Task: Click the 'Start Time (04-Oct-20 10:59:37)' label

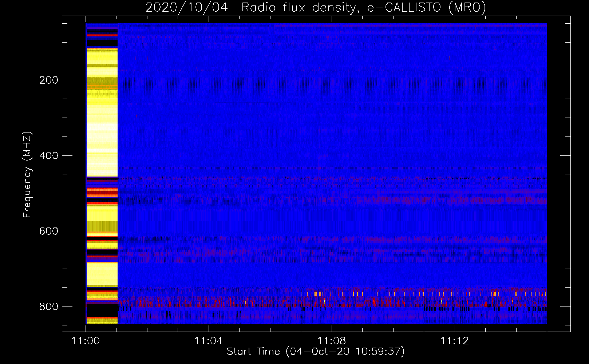Action: click(x=316, y=352)
